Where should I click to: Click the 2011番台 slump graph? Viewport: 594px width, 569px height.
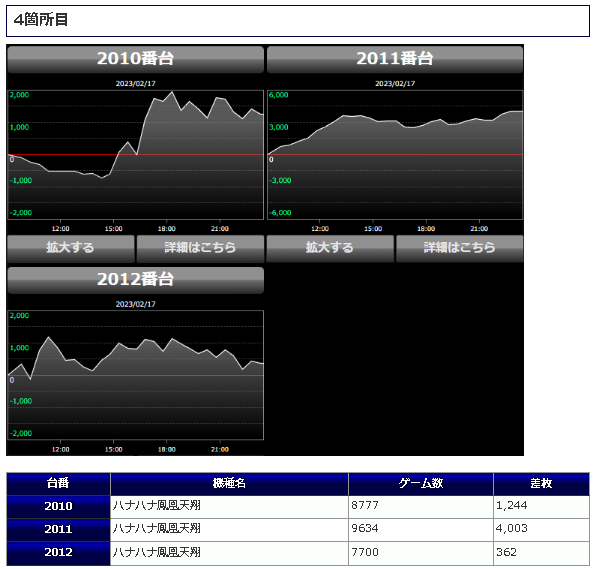[395, 155]
